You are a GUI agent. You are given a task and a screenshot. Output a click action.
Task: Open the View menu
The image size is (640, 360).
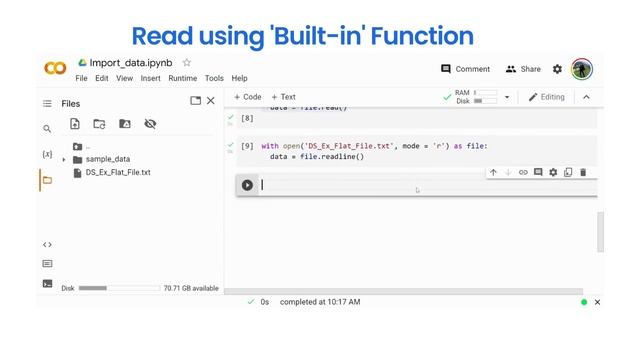pyautogui.click(x=124, y=78)
